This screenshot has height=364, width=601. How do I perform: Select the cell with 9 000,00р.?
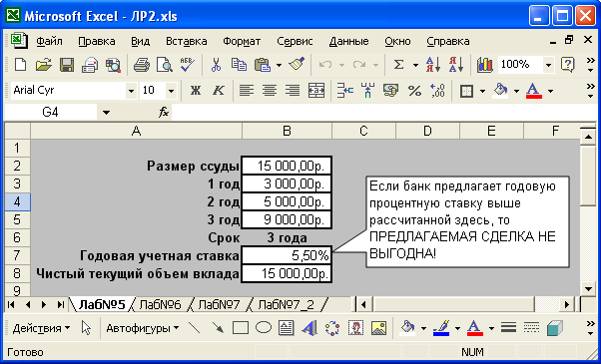(287, 219)
